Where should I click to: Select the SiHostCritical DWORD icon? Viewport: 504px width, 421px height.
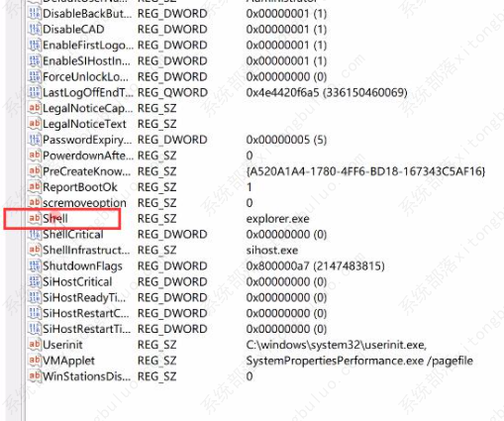[x=35, y=281]
